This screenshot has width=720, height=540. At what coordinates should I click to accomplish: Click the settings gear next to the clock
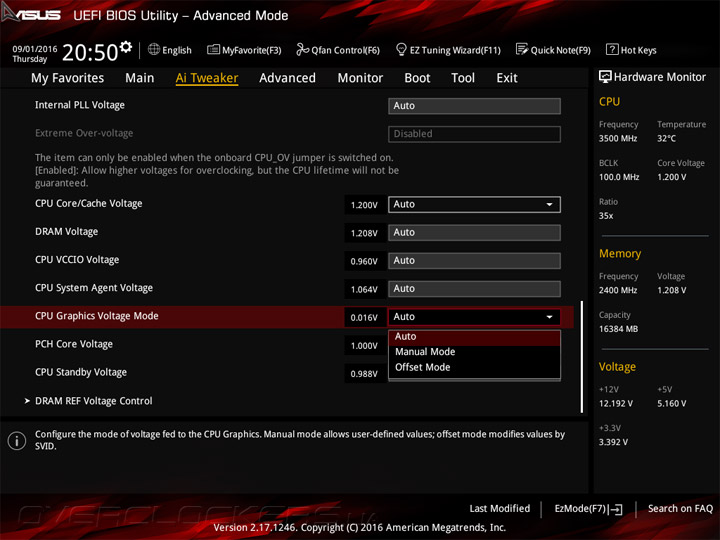pos(126,47)
